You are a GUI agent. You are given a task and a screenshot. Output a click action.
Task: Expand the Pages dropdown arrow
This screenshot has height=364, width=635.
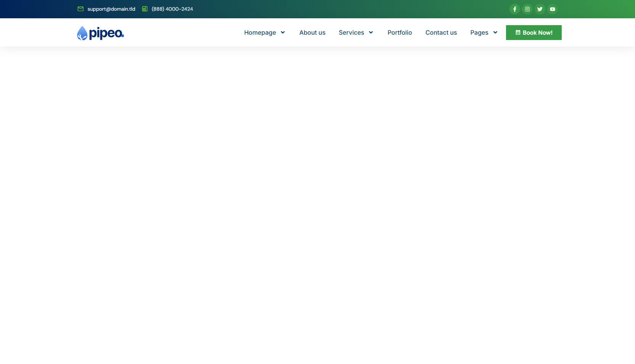point(495,32)
